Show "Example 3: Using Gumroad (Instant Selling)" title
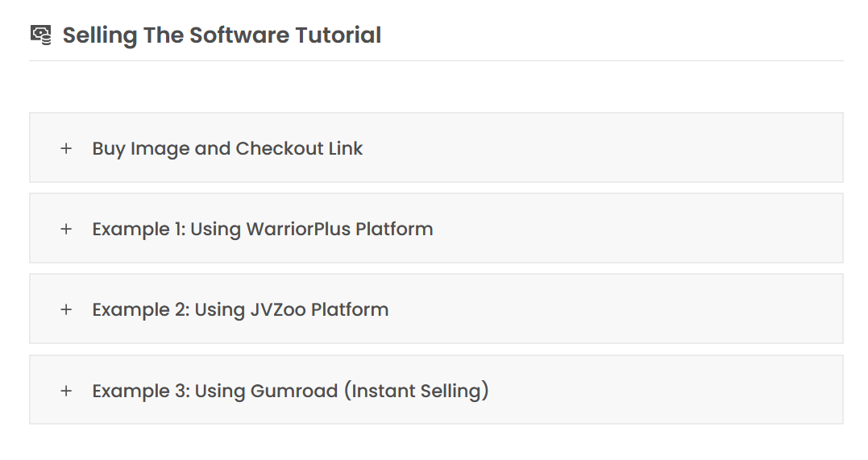Viewport: 868px width, 460px height. (x=290, y=391)
